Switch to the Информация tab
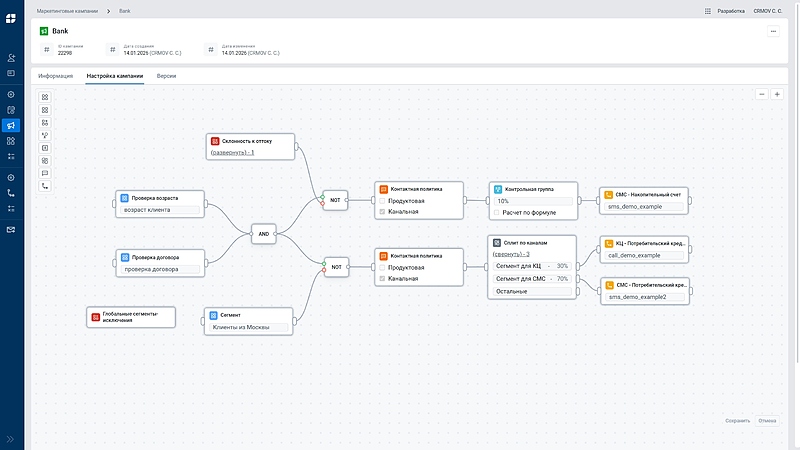This screenshot has height=450, width=800. (55, 76)
